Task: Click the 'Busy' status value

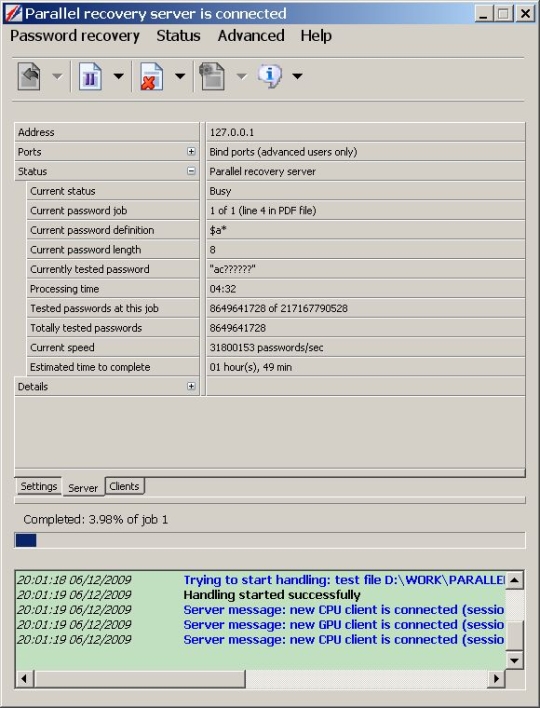Action: pos(220,191)
